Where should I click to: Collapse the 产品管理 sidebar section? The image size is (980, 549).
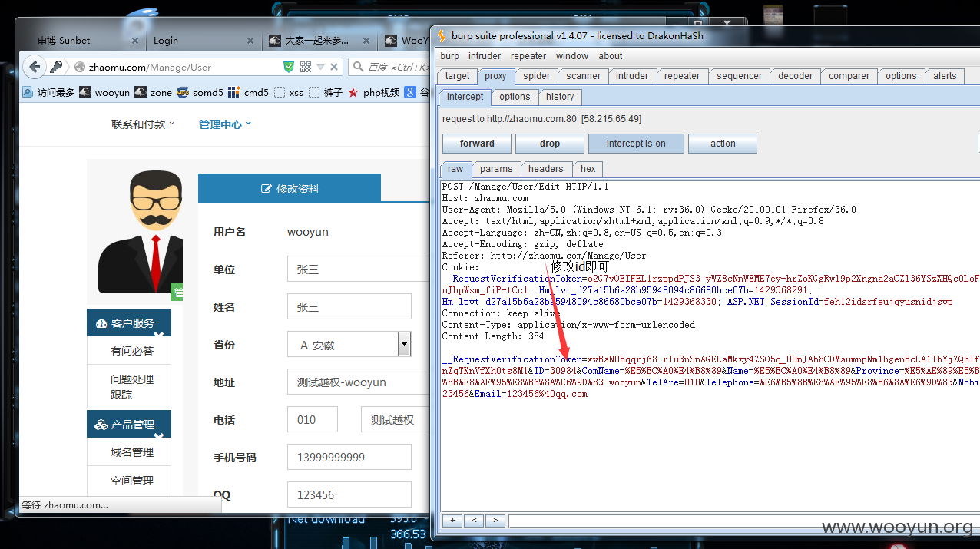(x=129, y=424)
